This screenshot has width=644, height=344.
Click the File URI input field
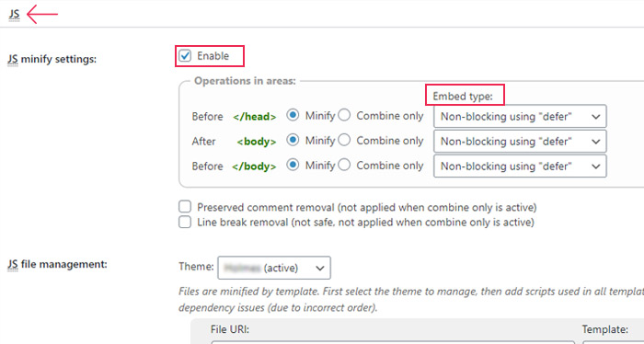click(393, 342)
